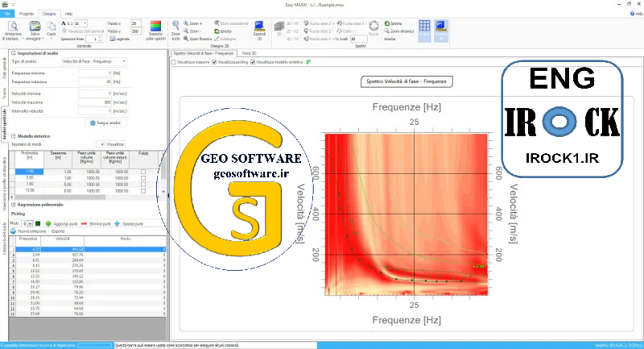Open Anteprima di stampa print preview
This screenshot has width=644, height=349.
pyautogui.click(x=13, y=31)
